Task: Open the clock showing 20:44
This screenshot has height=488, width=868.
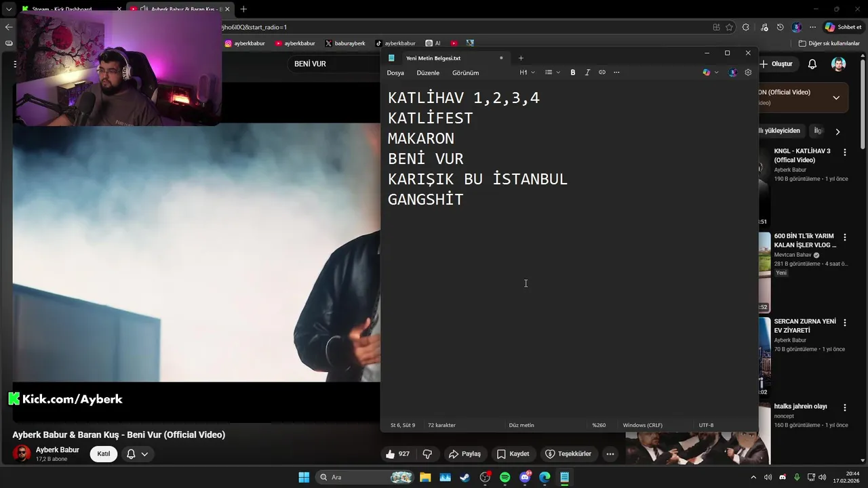Action: click(847, 477)
